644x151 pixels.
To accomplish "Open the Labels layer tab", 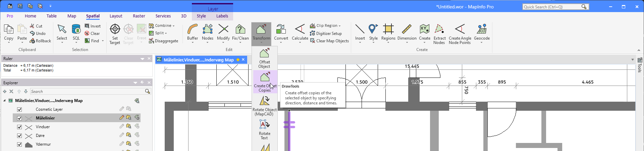I will [x=222, y=16].
